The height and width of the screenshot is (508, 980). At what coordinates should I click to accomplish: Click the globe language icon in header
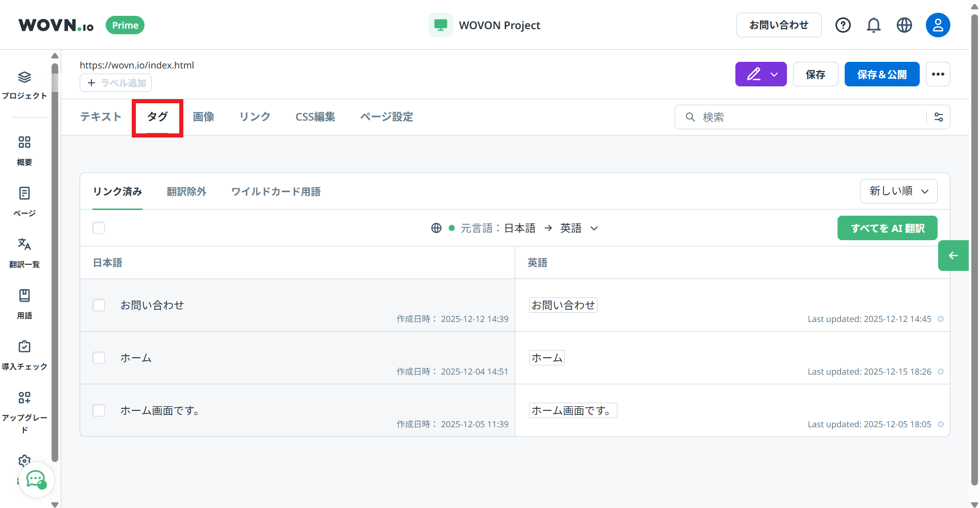point(904,25)
